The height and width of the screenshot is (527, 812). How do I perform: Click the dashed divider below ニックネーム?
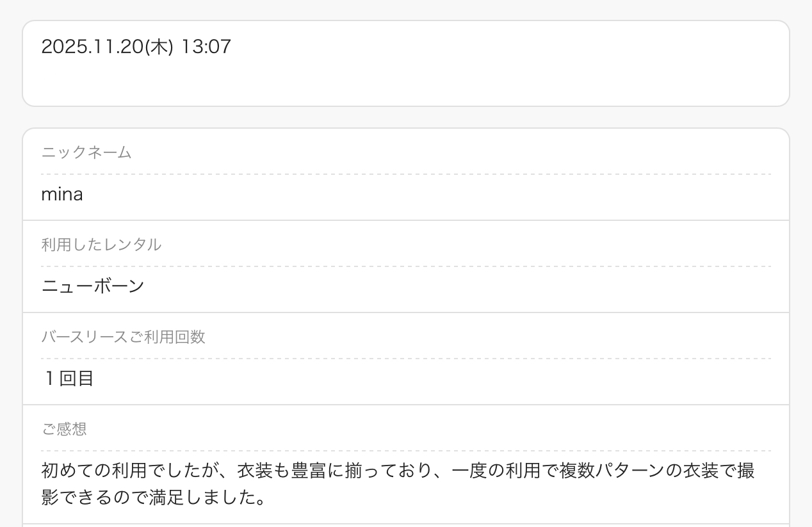406,174
